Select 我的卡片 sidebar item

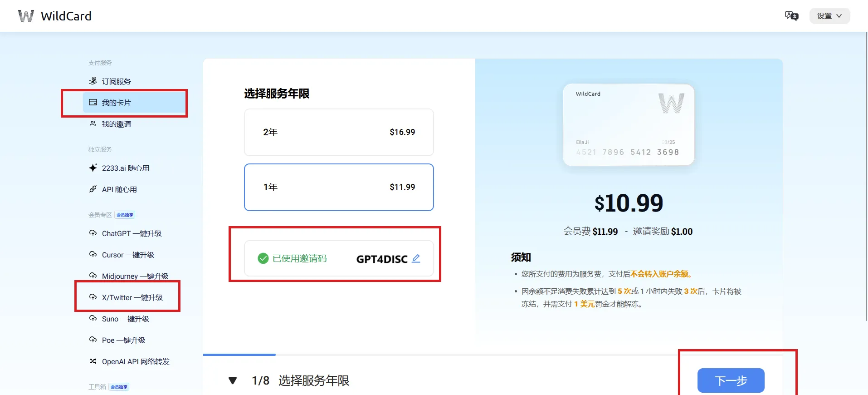116,103
